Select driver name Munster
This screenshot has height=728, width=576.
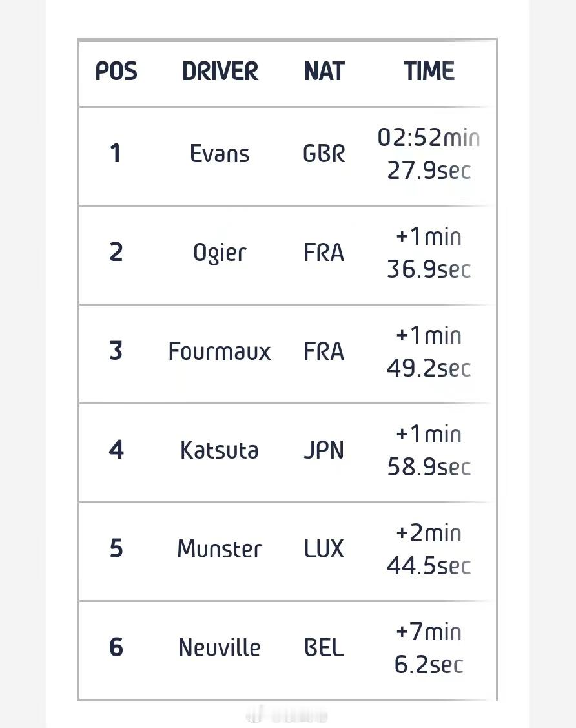pyautogui.click(x=220, y=549)
